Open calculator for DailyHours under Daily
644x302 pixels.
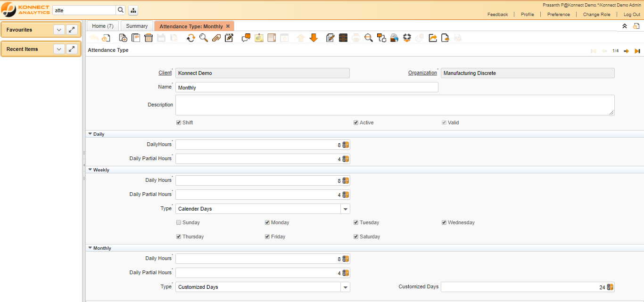(x=346, y=145)
